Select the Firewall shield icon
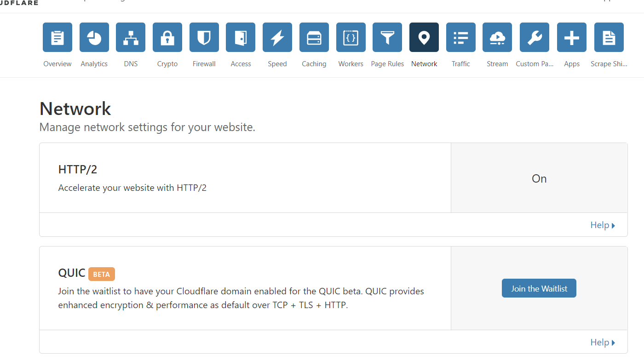 pos(204,37)
